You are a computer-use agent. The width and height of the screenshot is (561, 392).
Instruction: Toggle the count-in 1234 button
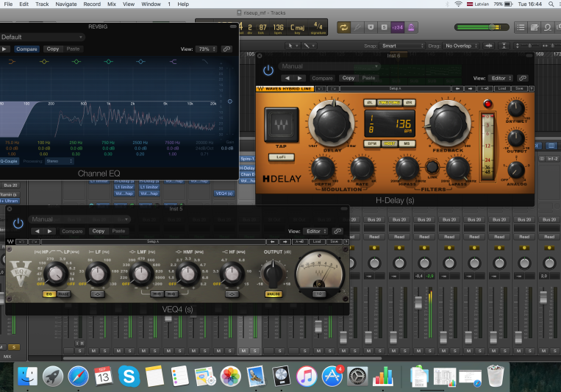coord(398,27)
